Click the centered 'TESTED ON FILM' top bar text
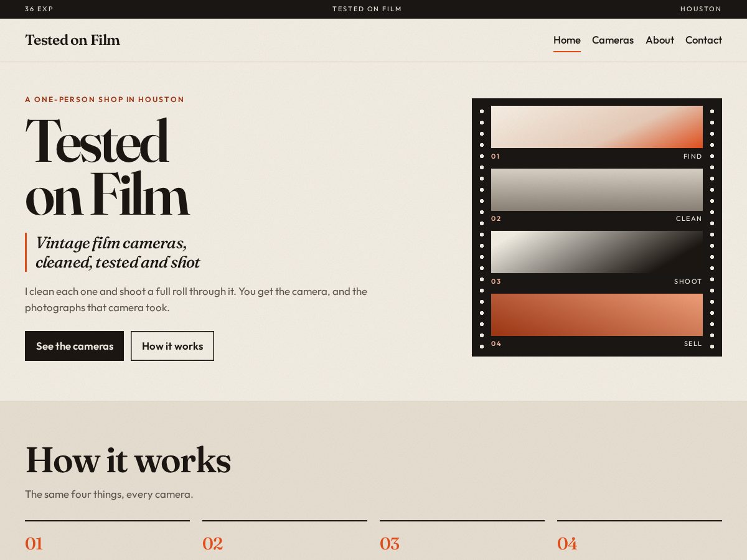Screen dimensions: 747x560 (367, 9)
